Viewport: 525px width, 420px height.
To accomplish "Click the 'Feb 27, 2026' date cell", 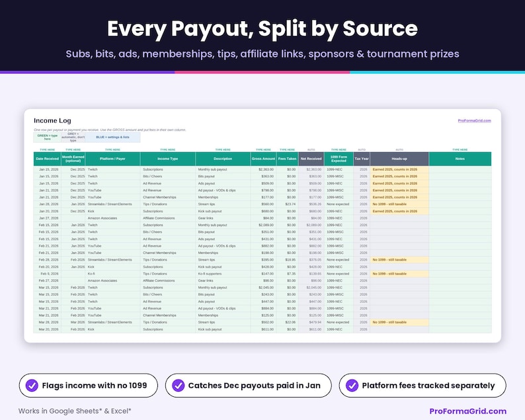I will click(x=47, y=280).
